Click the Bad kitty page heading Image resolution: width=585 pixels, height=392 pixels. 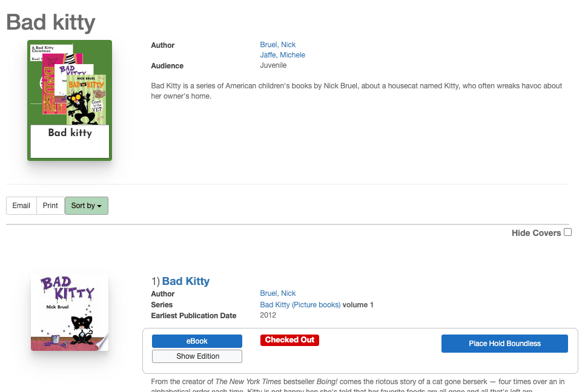click(51, 22)
